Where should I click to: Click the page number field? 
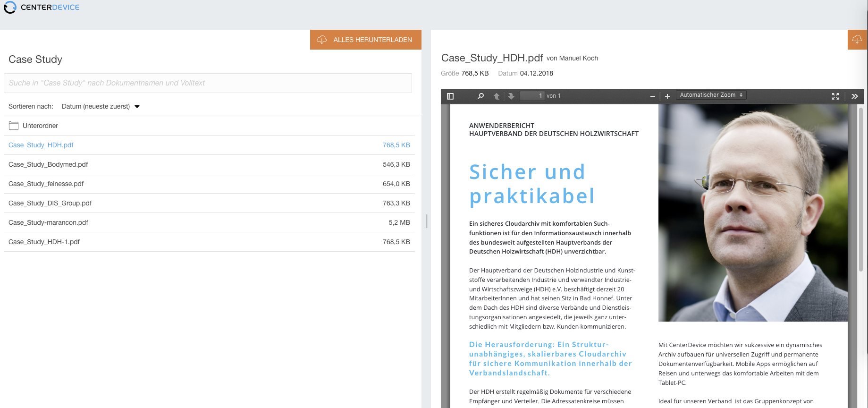(x=532, y=96)
